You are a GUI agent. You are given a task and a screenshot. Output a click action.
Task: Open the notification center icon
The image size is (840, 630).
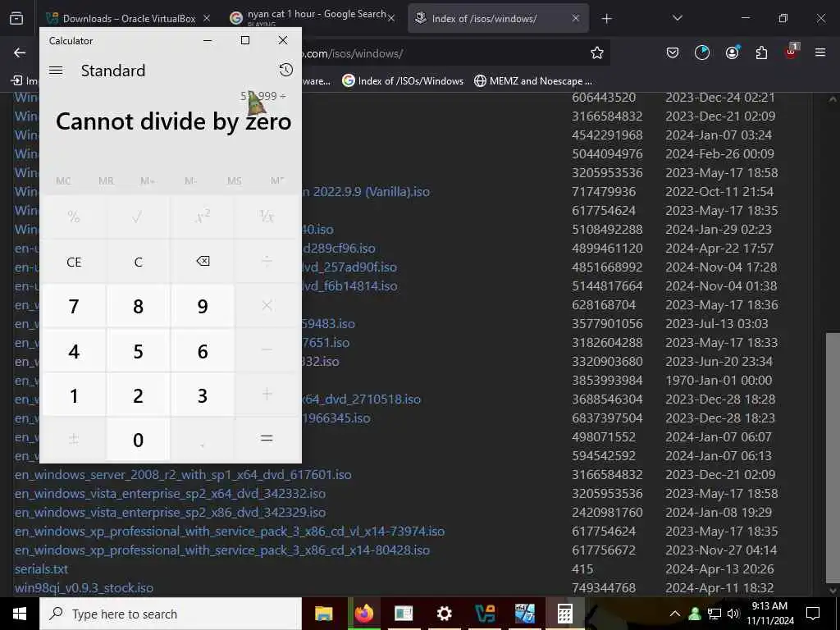813,614
